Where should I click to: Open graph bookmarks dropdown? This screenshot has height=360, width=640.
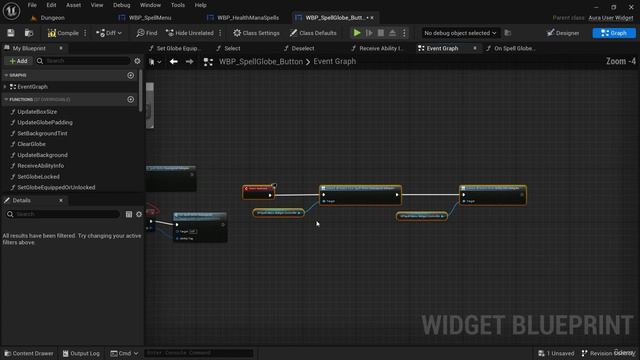(155, 62)
